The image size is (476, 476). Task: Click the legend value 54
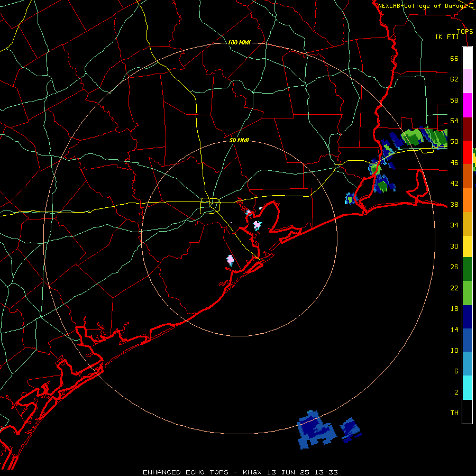tap(454, 121)
